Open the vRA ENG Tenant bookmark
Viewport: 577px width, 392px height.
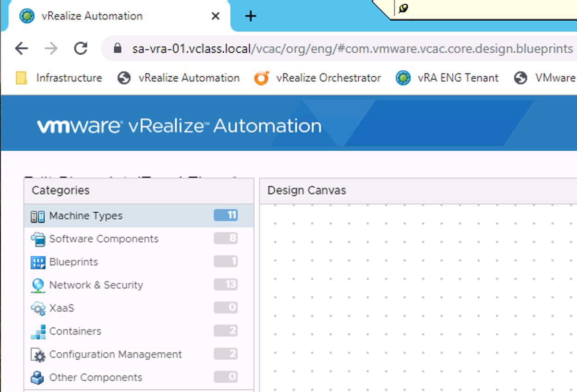(447, 78)
